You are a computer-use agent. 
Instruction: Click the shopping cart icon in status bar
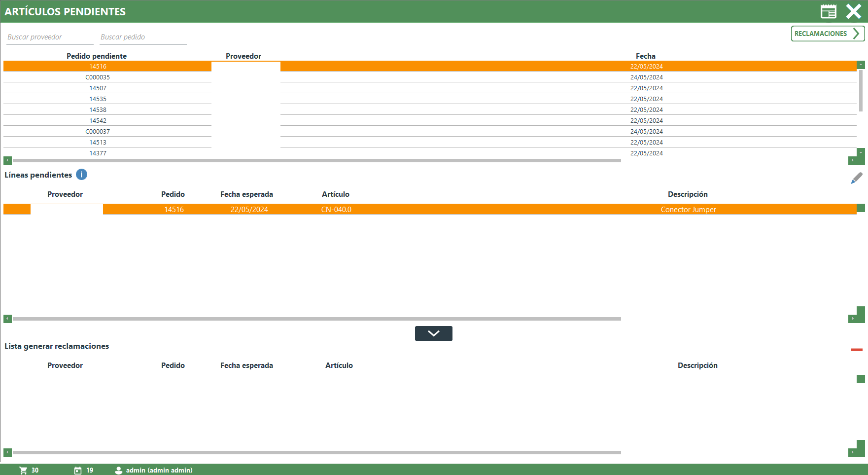[x=23, y=470]
